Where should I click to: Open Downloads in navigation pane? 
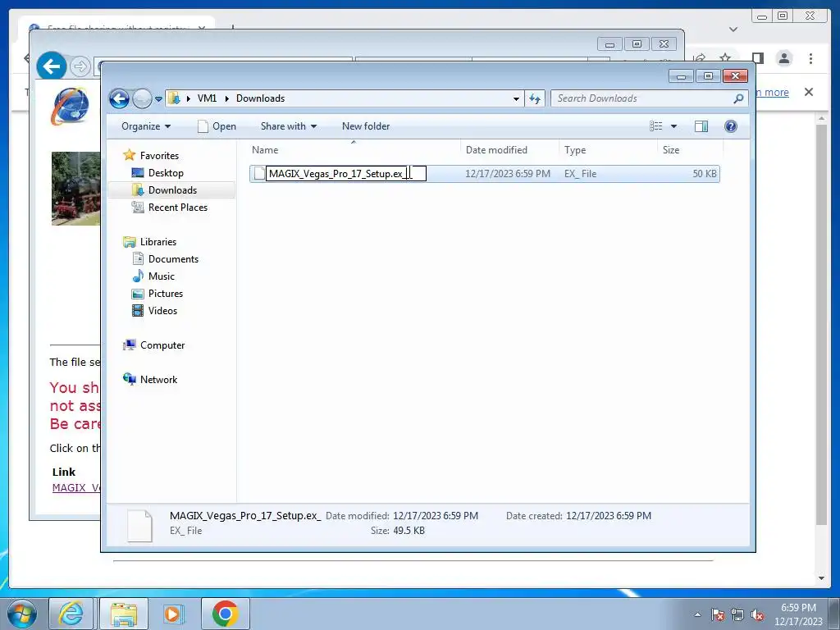point(172,190)
